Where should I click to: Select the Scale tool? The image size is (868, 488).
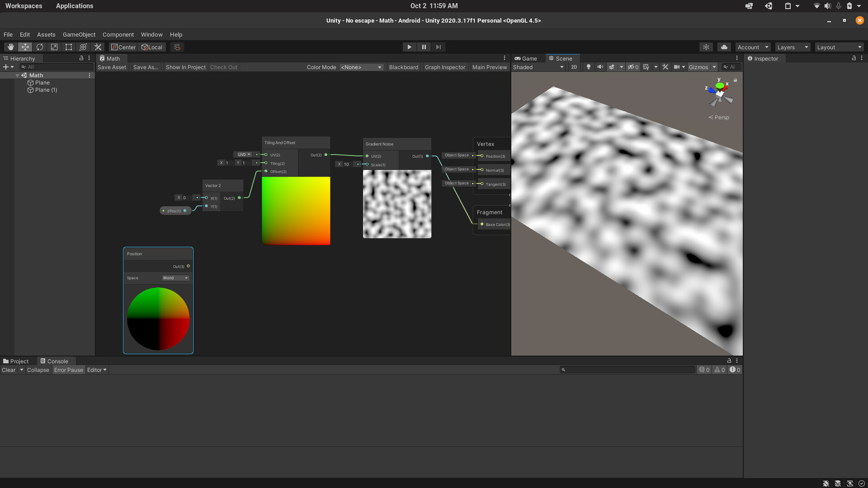click(54, 47)
